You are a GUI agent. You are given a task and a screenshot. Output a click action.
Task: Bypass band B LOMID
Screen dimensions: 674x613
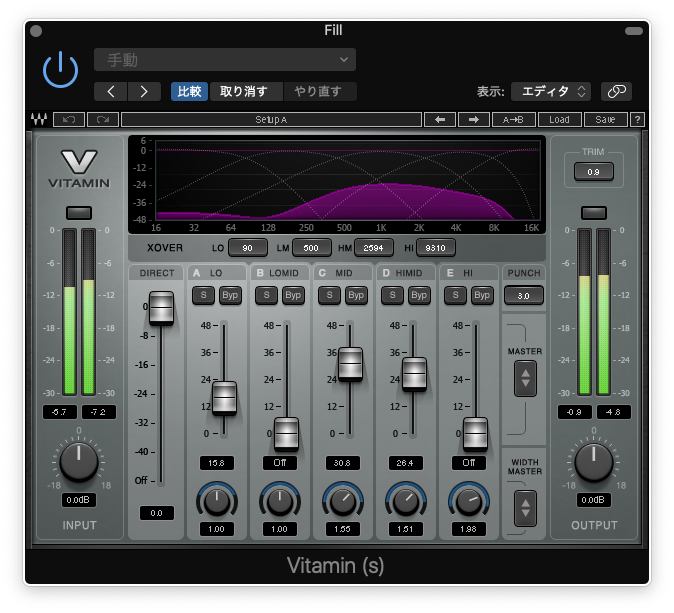tap(293, 295)
